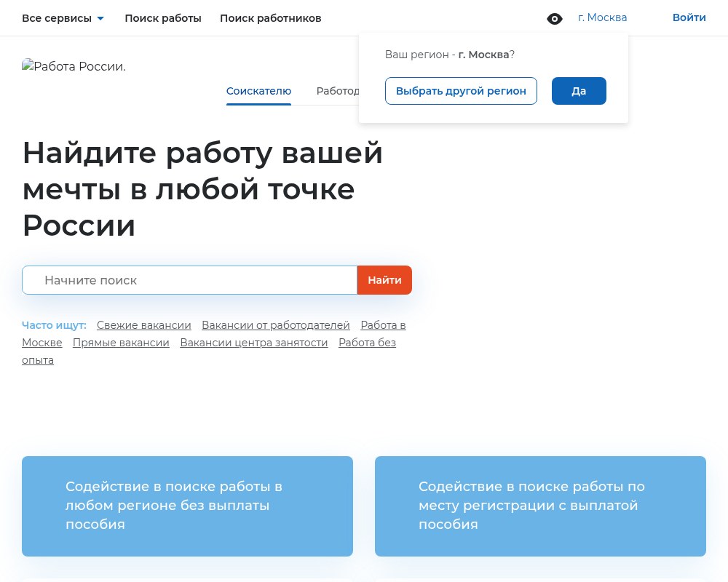The height and width of the screenshot is (582, 728).
Task: Open the Вакансии от работодателей link
Action: click(x=276, y=325)
